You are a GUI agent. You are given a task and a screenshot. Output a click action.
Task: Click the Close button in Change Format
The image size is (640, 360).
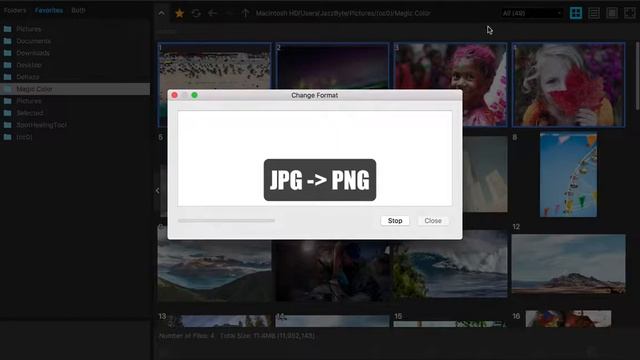433,220
